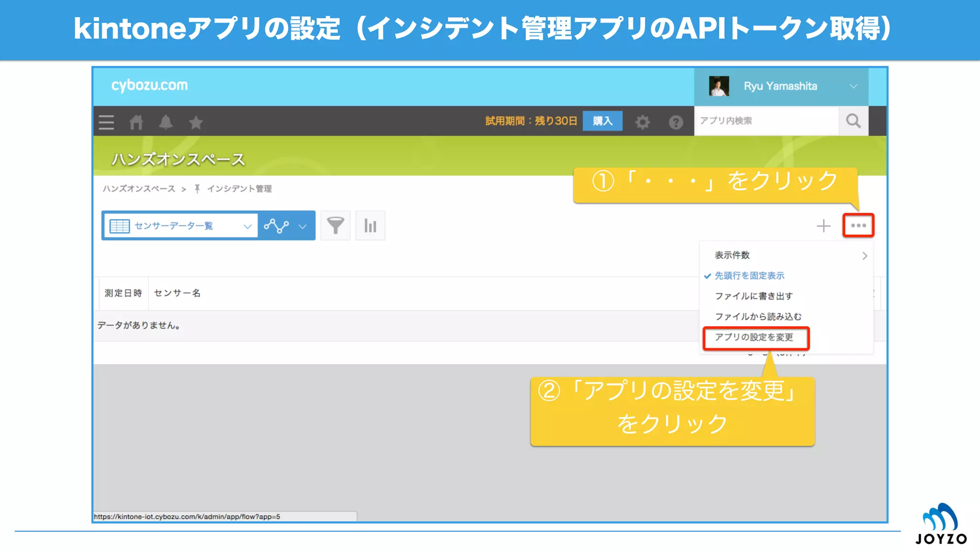Add a record with plus icon
The width and height of the screenshot is (980, 551).
[824, 226]
